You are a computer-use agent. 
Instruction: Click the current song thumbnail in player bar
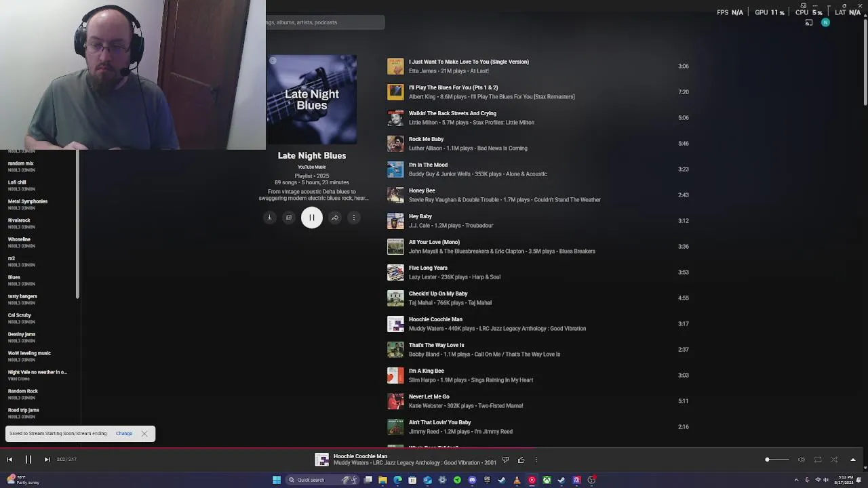click(x=322, y=460)
